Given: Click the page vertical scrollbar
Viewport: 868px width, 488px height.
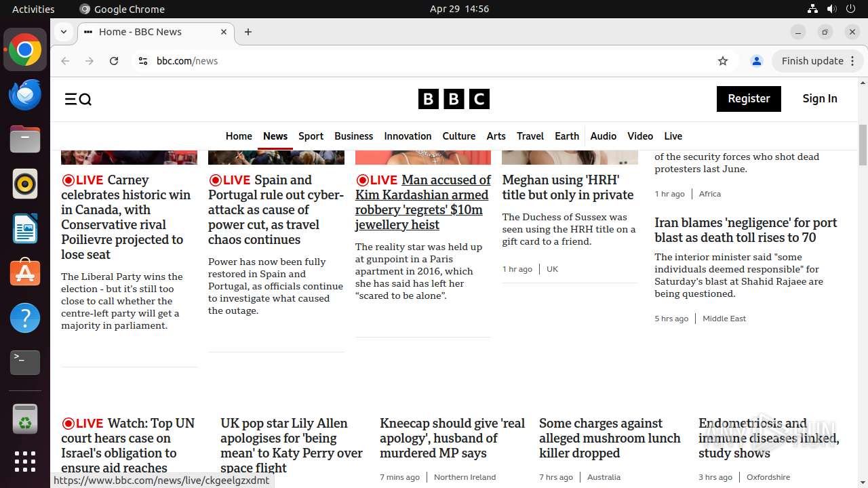Looking at the screenshot, I should pos(863,145).
